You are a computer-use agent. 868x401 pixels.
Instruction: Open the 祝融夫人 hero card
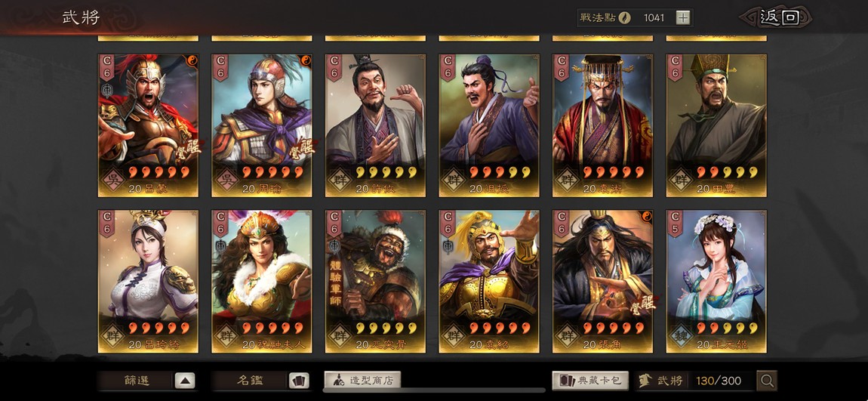point(262,282)
